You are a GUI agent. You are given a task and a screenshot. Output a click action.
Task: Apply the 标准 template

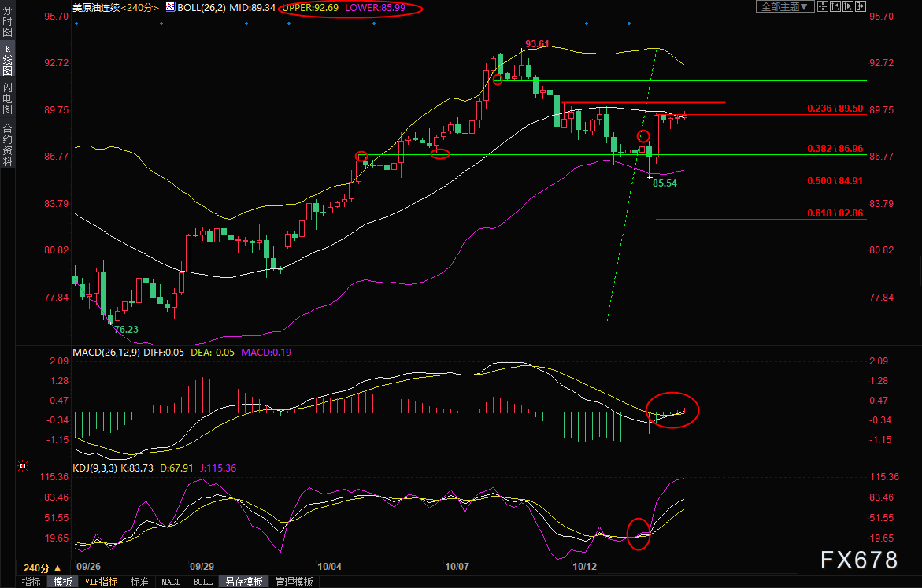139,582
